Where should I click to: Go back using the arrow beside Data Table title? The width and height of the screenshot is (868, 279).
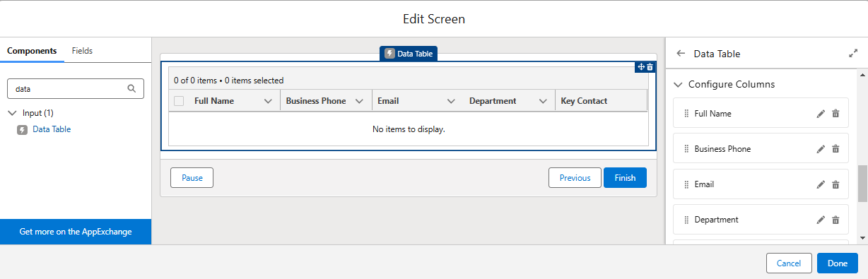(x=681, y=53)
